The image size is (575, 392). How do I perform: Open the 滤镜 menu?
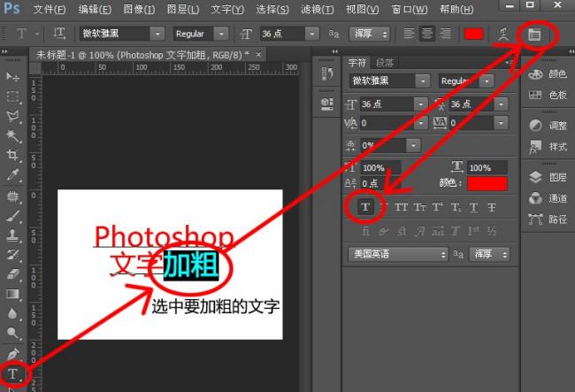click(318, 9)
